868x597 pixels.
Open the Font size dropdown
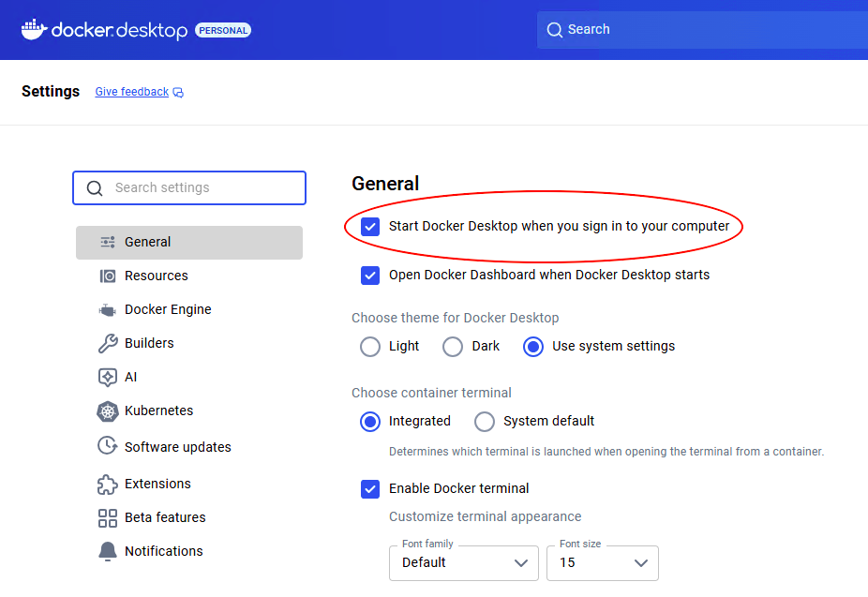(603, 563)
